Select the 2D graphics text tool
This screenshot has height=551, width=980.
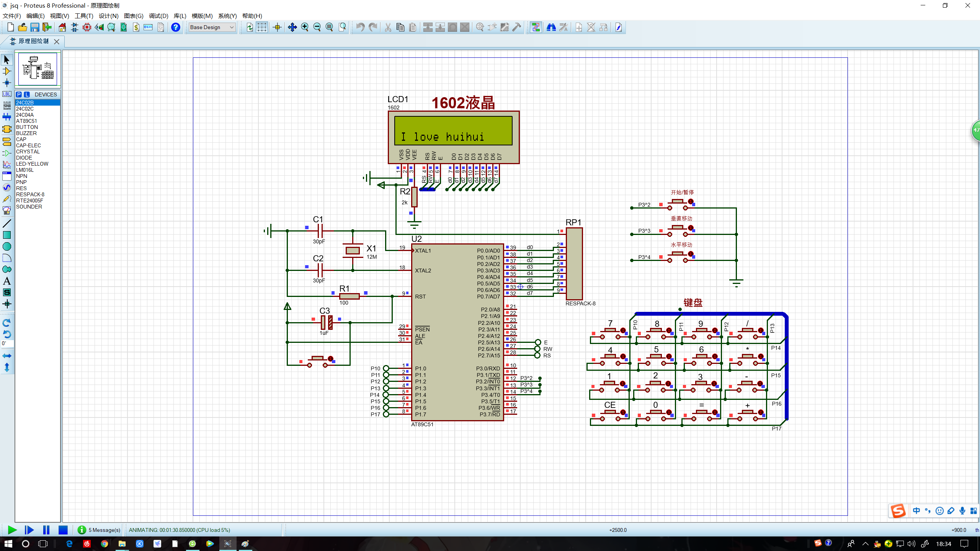7,281
